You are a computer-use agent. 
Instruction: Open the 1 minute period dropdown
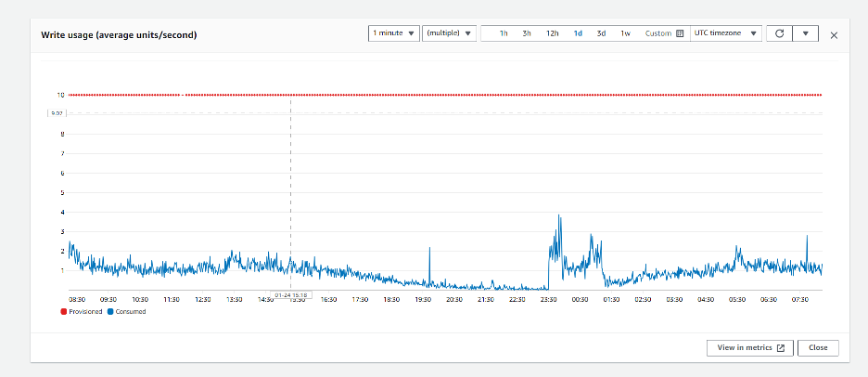click(393, 33)
